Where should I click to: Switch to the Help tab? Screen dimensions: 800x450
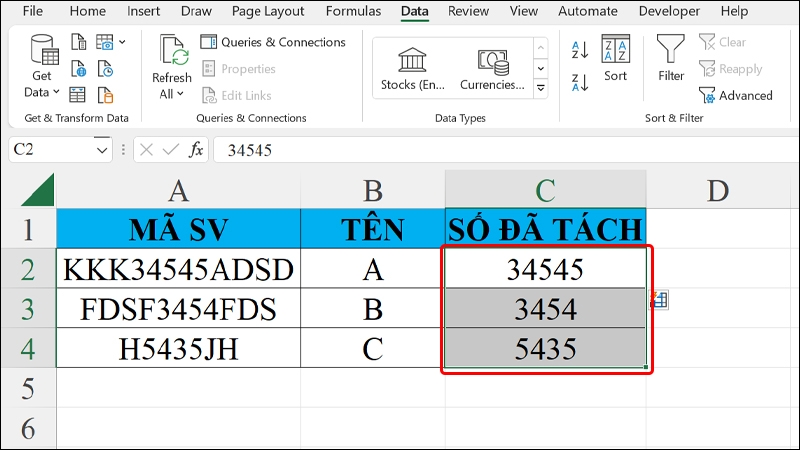[734, 11]
